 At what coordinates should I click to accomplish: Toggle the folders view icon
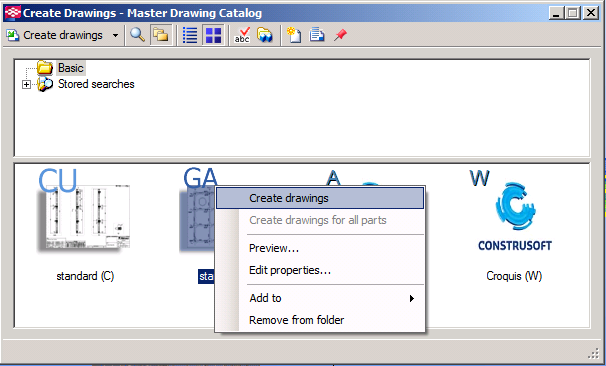[x=161, y=35]
